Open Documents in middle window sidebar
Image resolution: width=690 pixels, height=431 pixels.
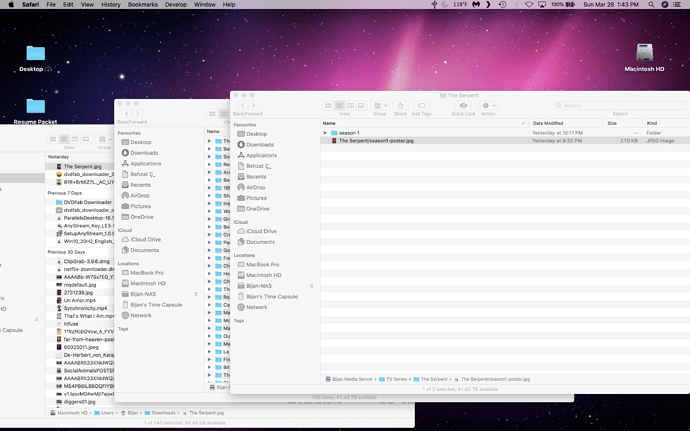click(140, 250)
